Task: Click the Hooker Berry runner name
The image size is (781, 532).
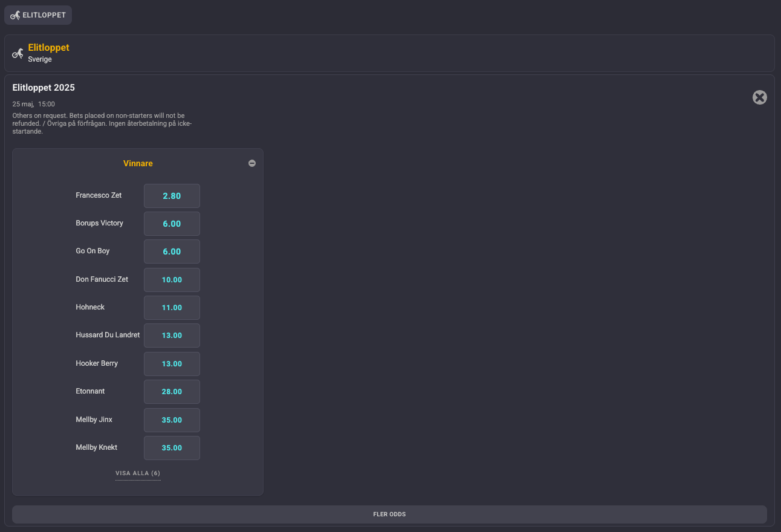Action: 97,363
